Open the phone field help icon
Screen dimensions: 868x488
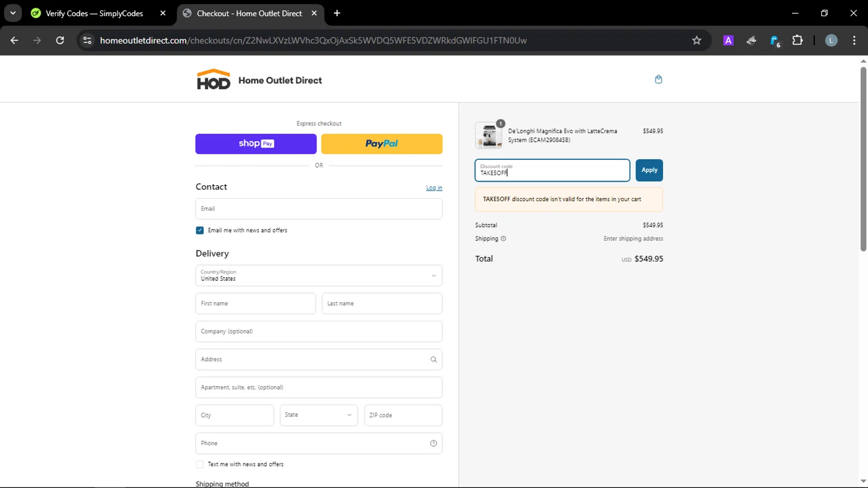coord(433,443)
